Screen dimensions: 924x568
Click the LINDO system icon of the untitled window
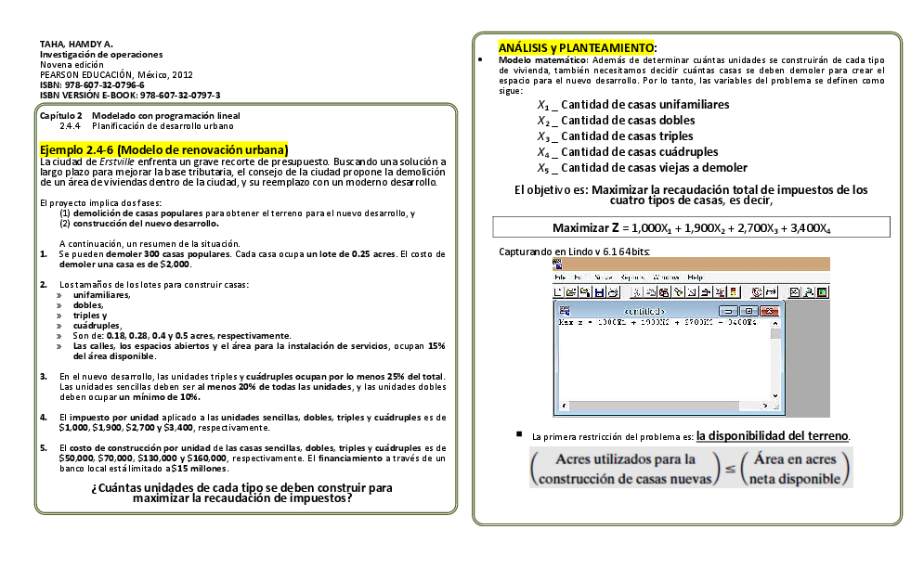coord(565,310)
